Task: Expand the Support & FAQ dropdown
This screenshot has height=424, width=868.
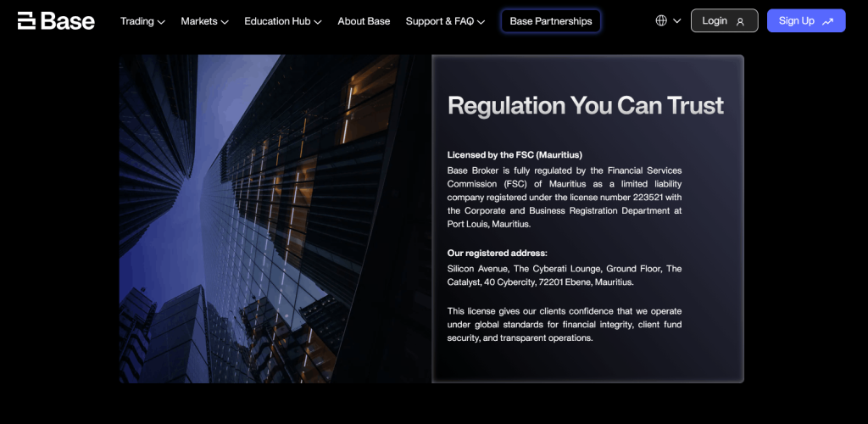Action: [x=445, y=21]
